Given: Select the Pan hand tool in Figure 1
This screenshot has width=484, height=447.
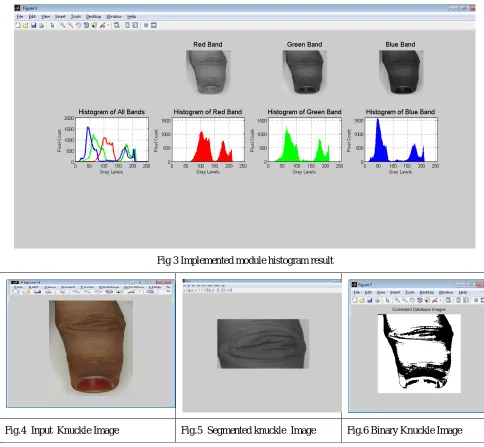Looking at the screenshot, I should click(78, 25).
